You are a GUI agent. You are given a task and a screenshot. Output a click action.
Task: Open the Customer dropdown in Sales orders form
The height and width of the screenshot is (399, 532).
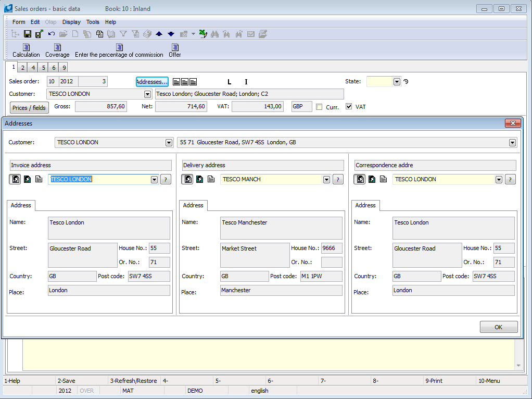point(148,94)
